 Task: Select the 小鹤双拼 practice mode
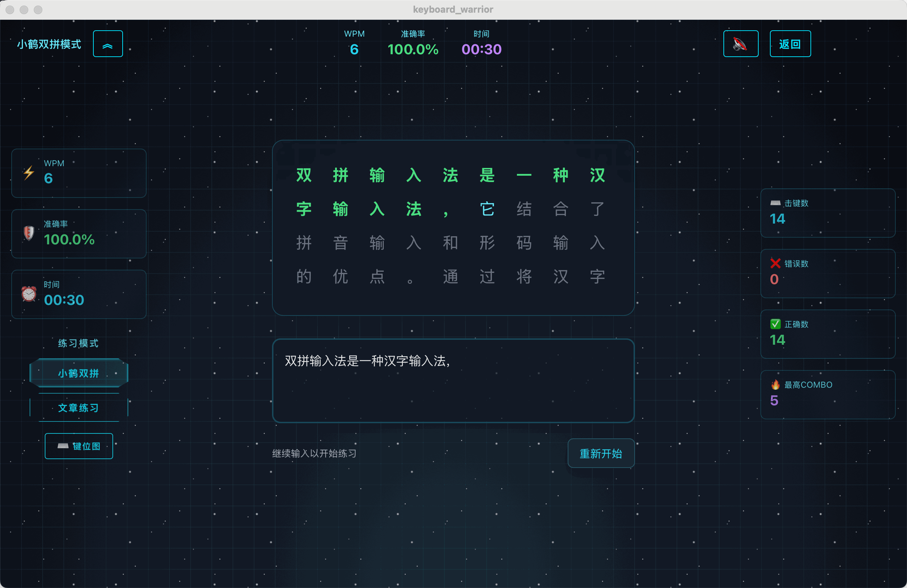(x=79, y=373)
